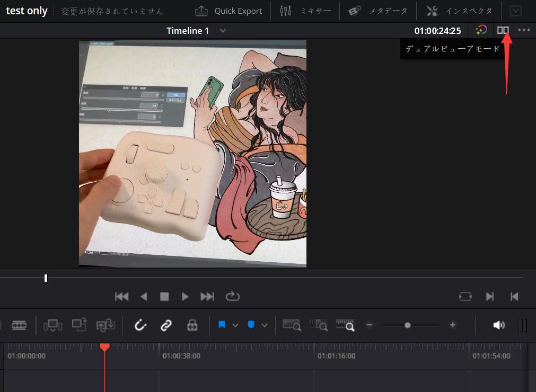Open the ミキサー mixer panel

click(x=305, y=11)
